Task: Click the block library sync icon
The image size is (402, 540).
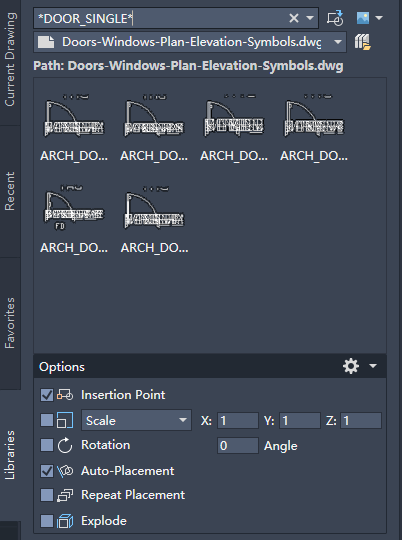Action: [335, 18]
